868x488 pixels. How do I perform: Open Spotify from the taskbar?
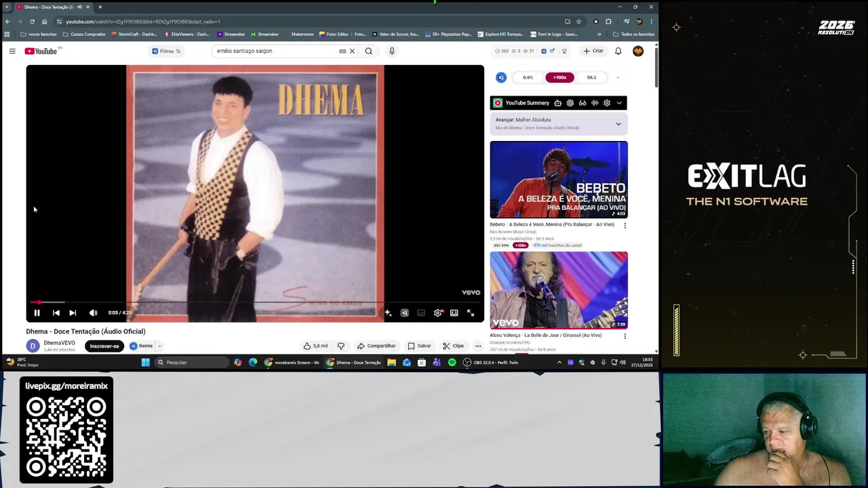click(452, 363)
